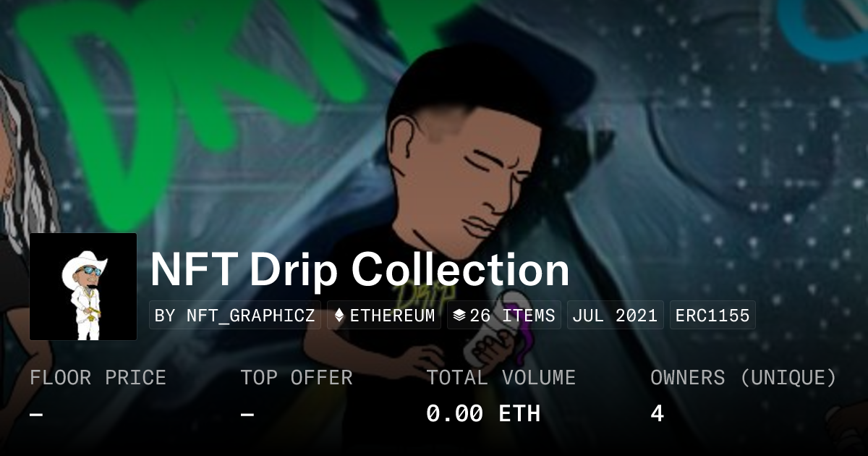Screen dimensions: 868x456
Task: Select the ETHEREUM chain badge
Action: (384, 316)
